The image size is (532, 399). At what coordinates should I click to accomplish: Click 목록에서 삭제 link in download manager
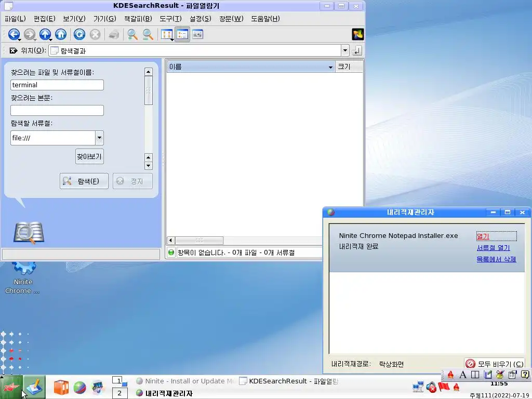click(496, 259)
